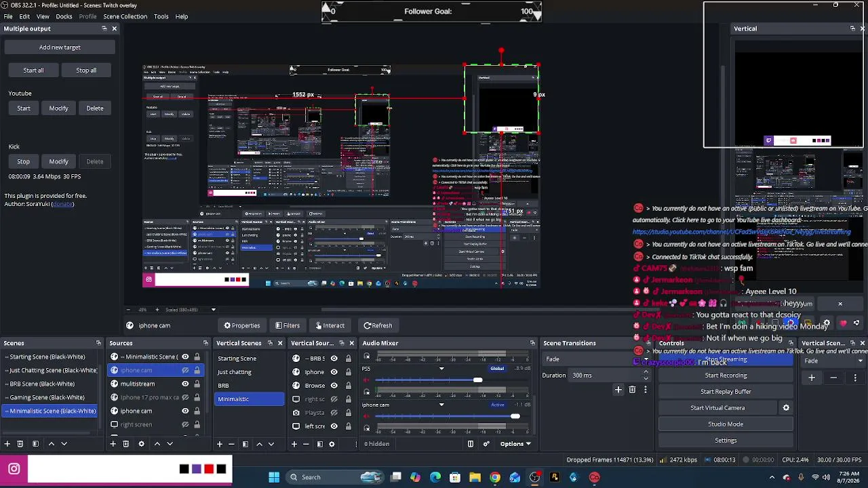Open the Tools menu
868x488 pixels.
(x=161, y=16)
